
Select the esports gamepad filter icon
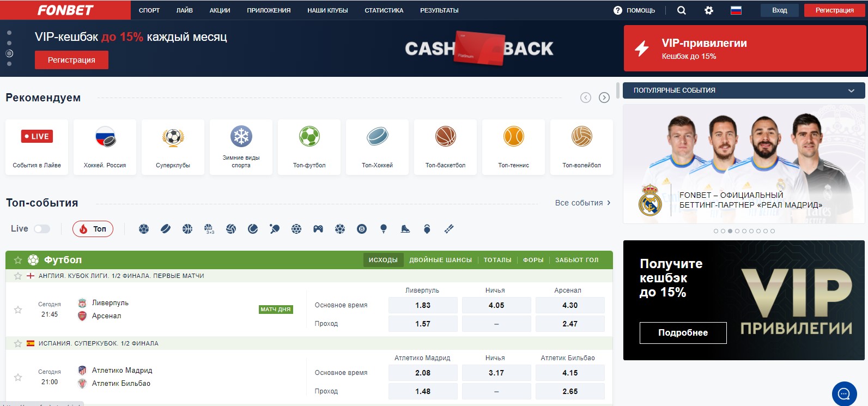[x=318, y=229]
